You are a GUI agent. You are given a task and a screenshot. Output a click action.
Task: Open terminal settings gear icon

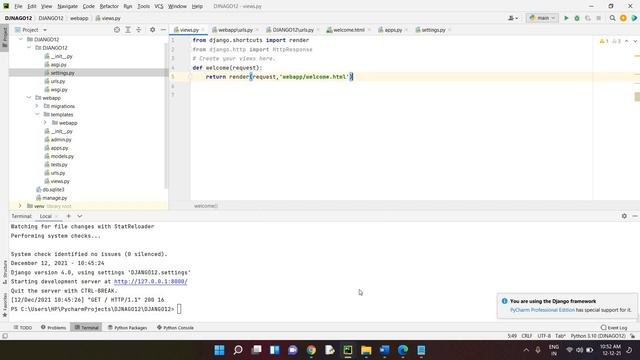click(624, 216)
